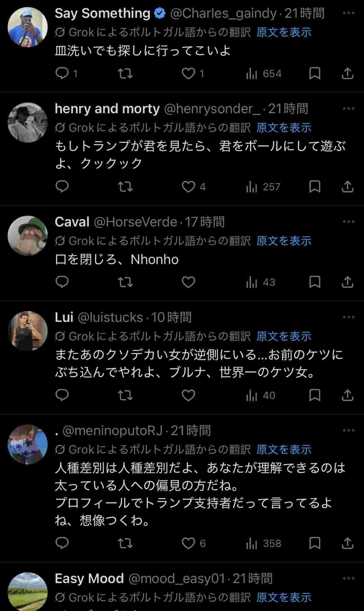Viewport: 364px width, 611px height.
Task: Tap Easy Mood's landscape profile picture
Action: point(28,592)
